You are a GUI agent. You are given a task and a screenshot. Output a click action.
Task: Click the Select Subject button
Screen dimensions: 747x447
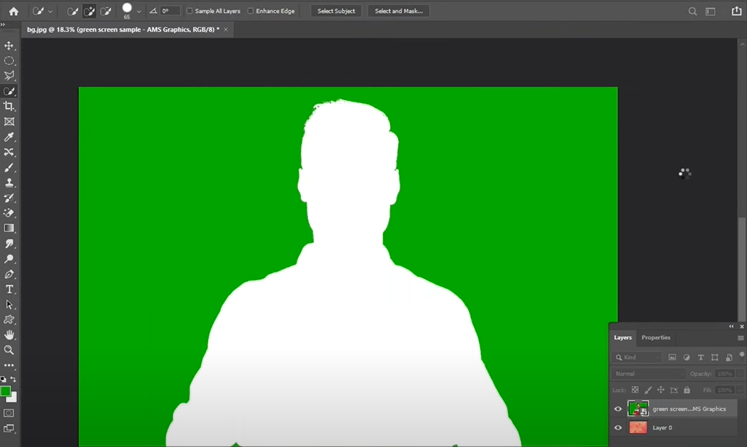(x=336, y=11)
